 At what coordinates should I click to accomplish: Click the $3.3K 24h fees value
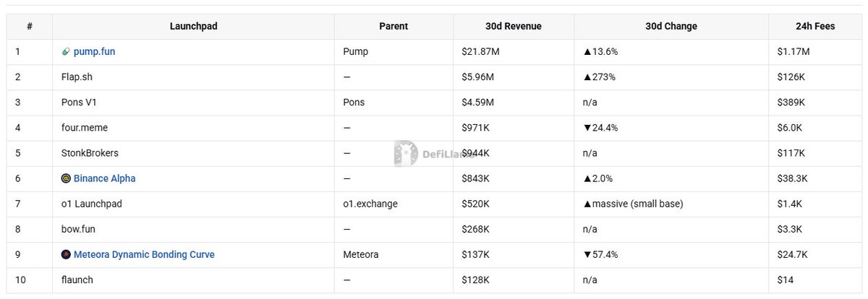tap(789, 229)
